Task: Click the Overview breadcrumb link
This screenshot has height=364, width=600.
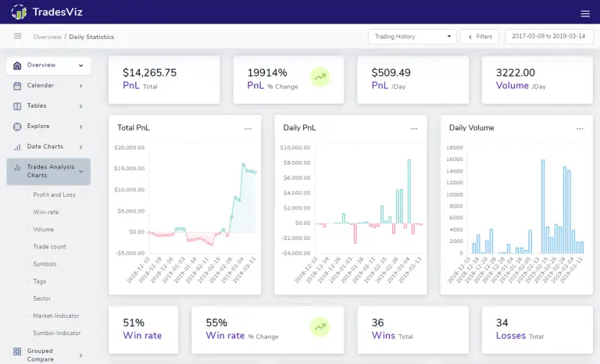Action: 47,37
